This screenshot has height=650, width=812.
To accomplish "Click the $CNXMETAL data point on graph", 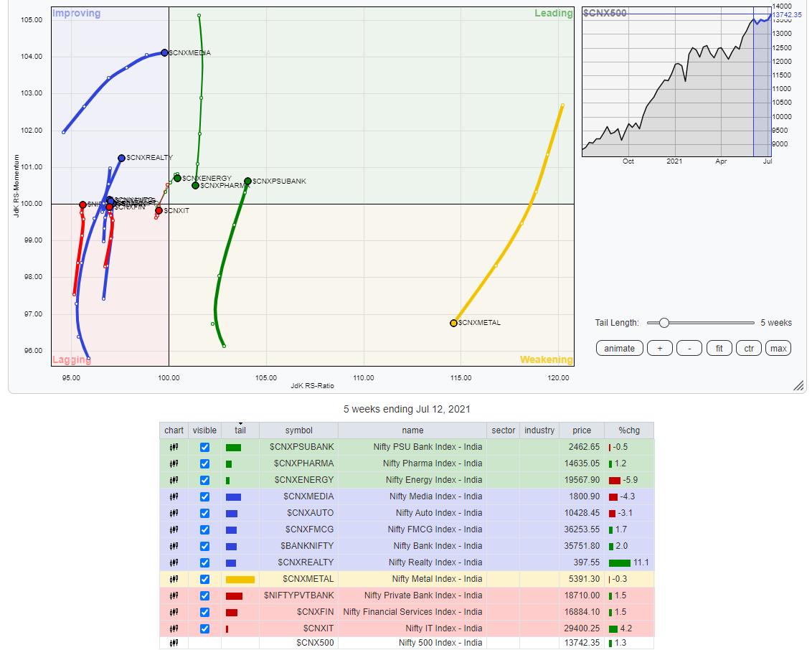I will pyautogui.click(x=453, y=323).
